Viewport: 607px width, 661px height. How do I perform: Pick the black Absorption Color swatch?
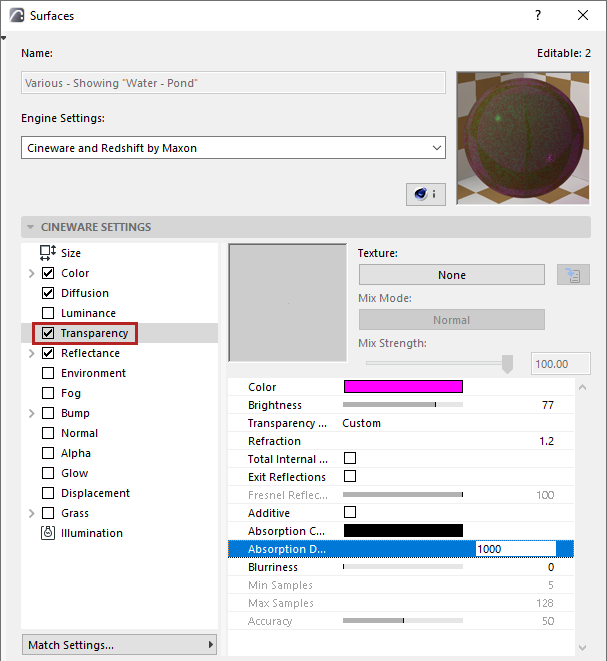[x=403, y=530]
